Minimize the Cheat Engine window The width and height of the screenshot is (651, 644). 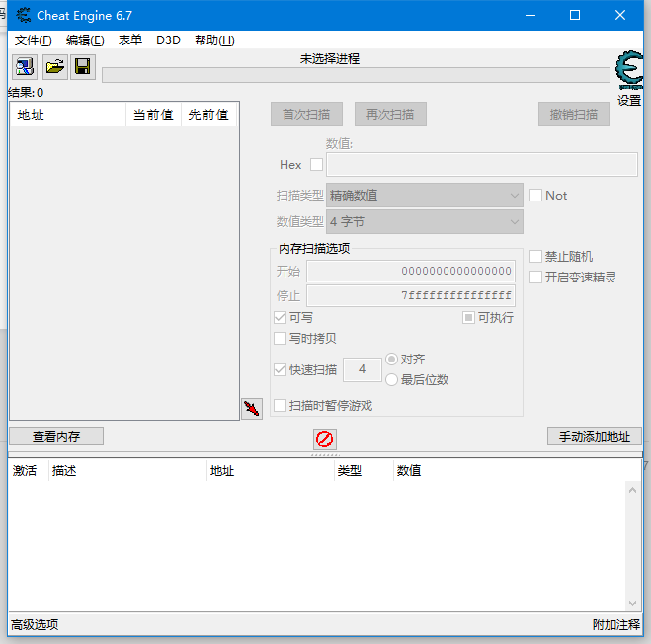click(x=530, y=16)
